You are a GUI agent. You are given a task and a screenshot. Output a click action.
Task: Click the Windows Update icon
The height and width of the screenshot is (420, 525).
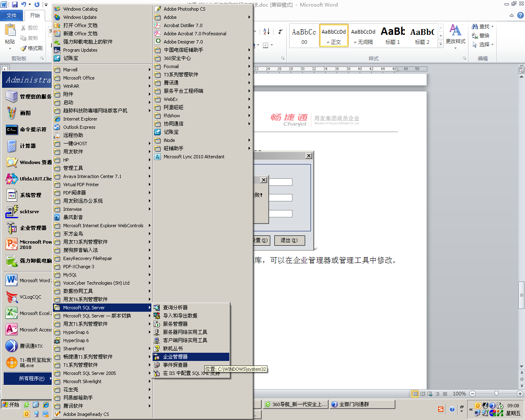click(x=57, y=17)
